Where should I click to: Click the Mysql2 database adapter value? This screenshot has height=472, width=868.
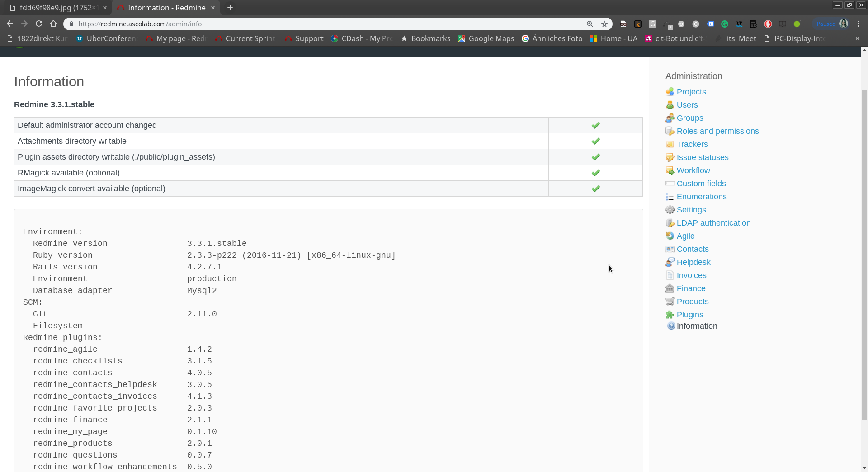(x=202, y=290)
